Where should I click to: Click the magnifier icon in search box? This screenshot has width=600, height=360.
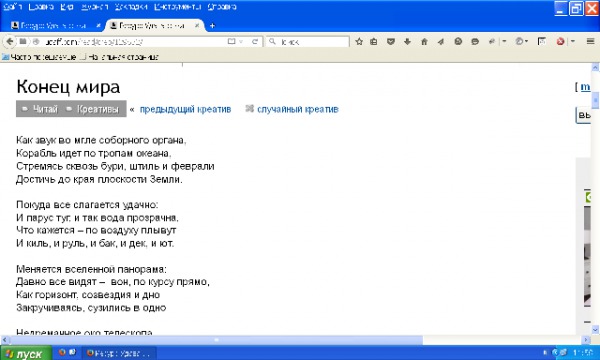pyautogui.click(x=272, y=41)
